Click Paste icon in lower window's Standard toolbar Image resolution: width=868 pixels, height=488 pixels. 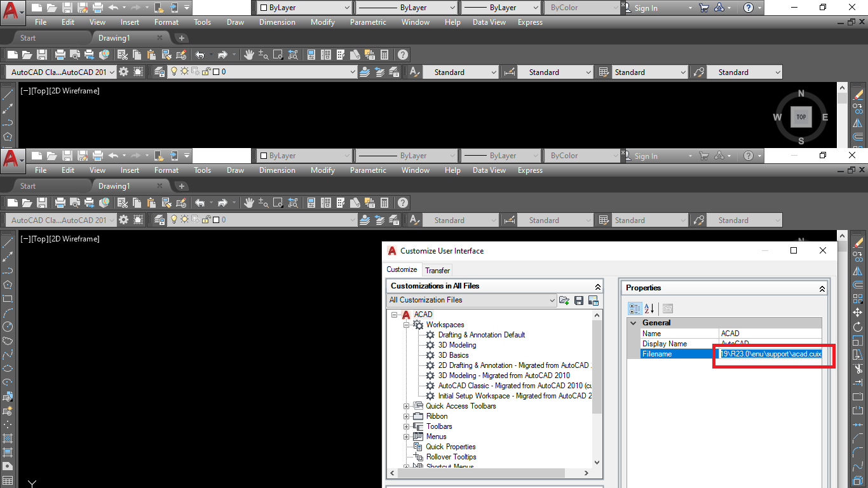(x=151, y=203)
